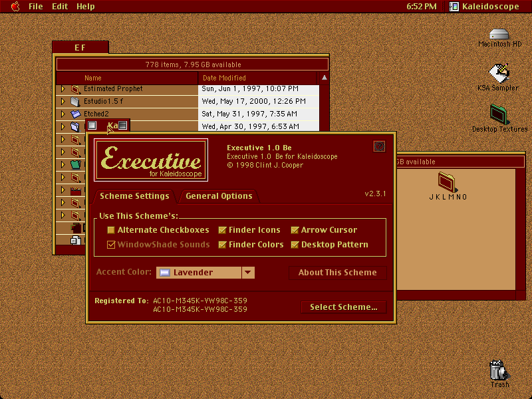The image size is (532, 399).
Task: Open the Macintosh HD drive icon
Action: 499,35
